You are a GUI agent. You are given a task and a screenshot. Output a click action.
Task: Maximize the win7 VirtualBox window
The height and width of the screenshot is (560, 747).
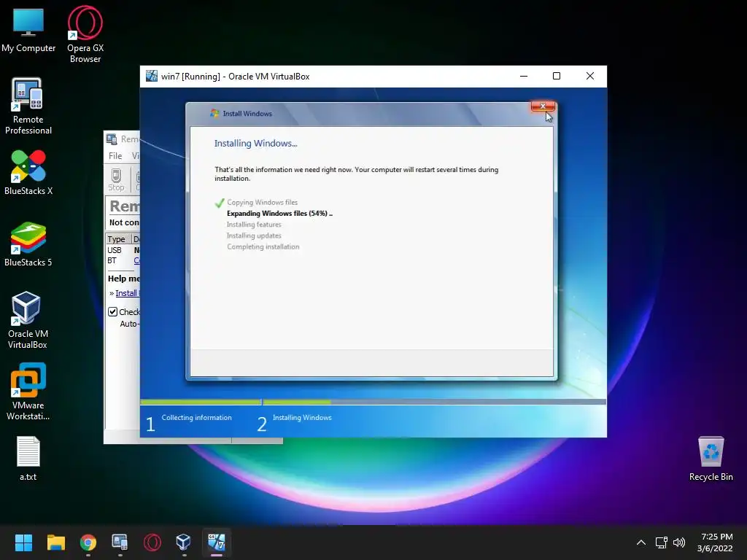pyautogui.click(x=557, y=76)
